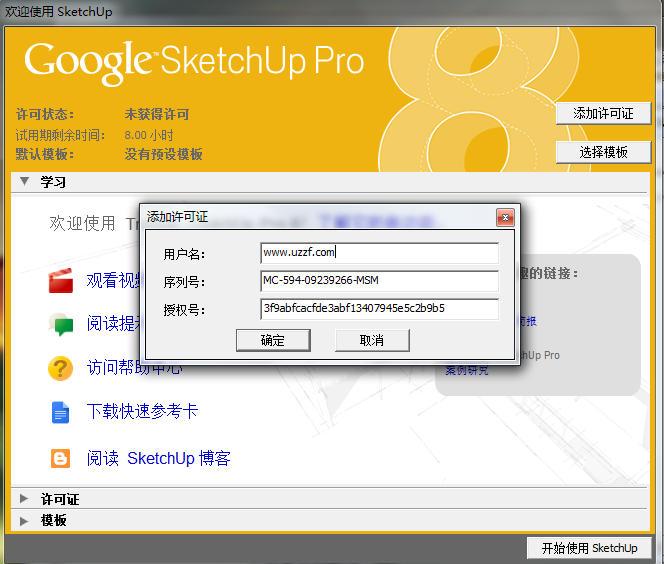Screen dimensions: 664x564
Task: Click 开始使用 SketchUp button
Action: [x=589, y=548]
